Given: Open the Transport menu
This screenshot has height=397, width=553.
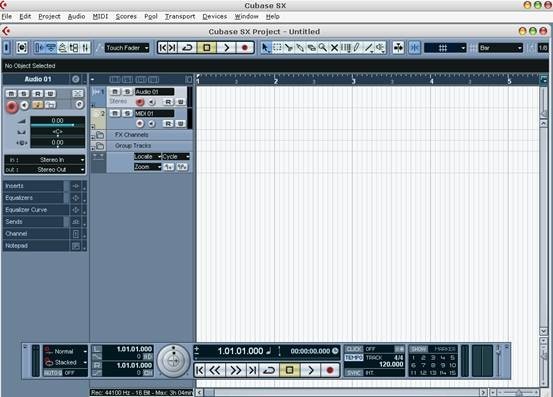Looking at the screenshot, I should tap(180, 16).
